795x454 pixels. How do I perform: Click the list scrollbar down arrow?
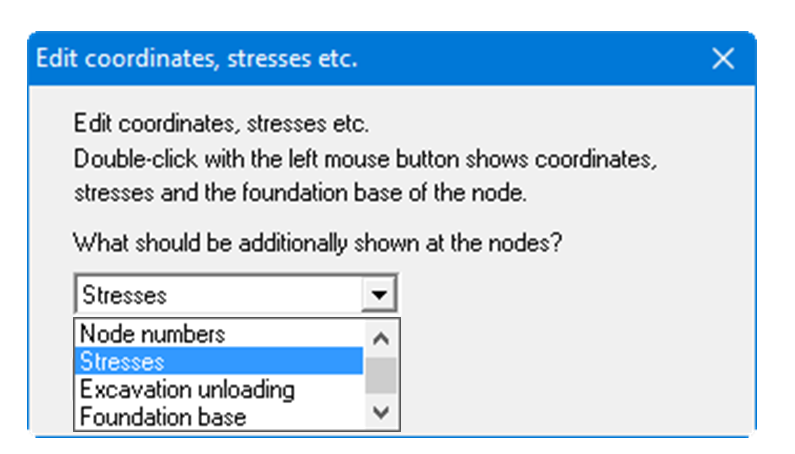click(x=381, y=412)
